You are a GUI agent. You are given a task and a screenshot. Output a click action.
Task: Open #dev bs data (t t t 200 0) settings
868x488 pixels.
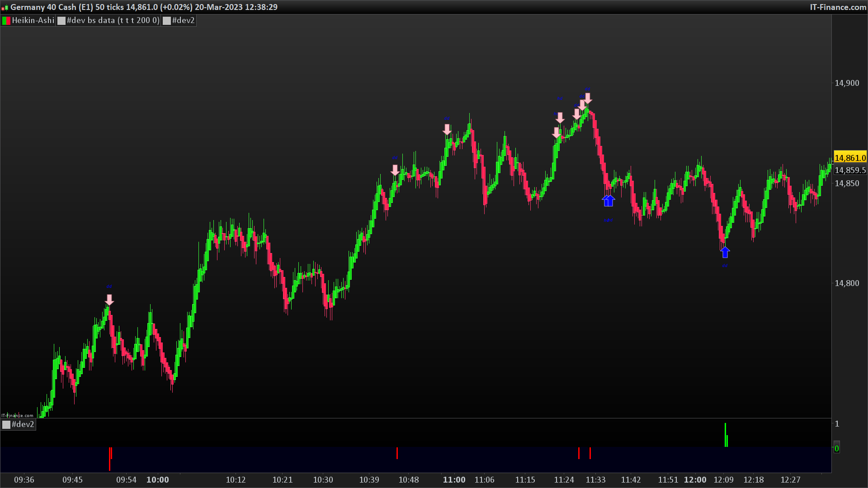coord(113,21)
